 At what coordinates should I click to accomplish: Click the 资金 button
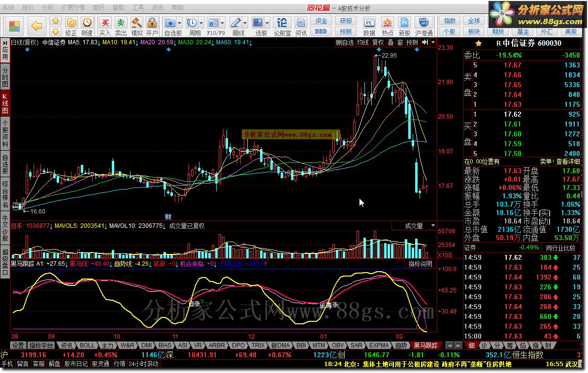click(321, 21)
